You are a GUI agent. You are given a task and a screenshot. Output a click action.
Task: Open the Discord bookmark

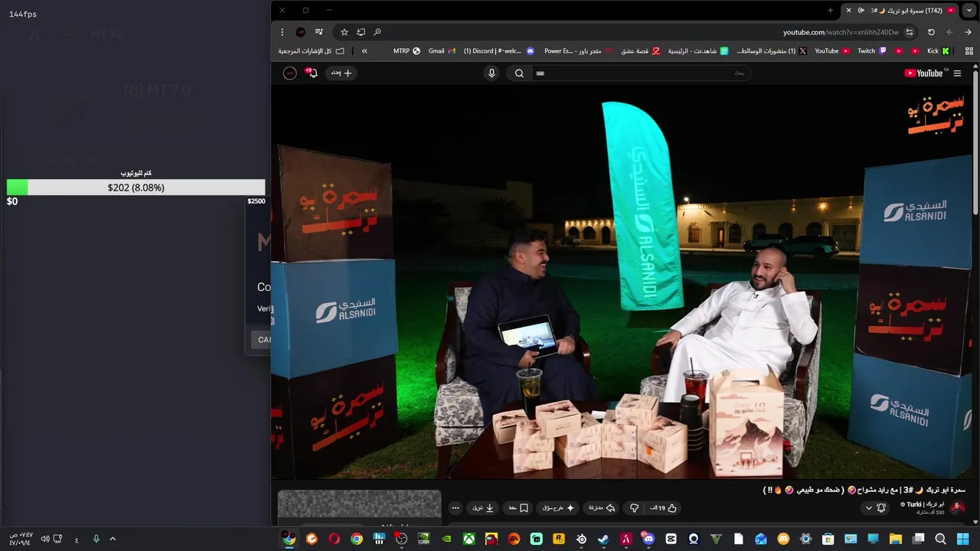[498, 51]
